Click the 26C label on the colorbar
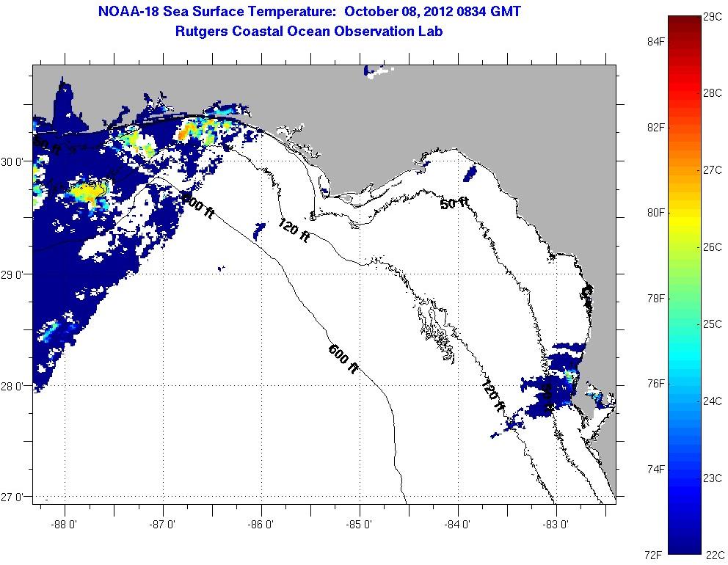Viewport: 728px width, 565px height. click(x=712, y=247)
